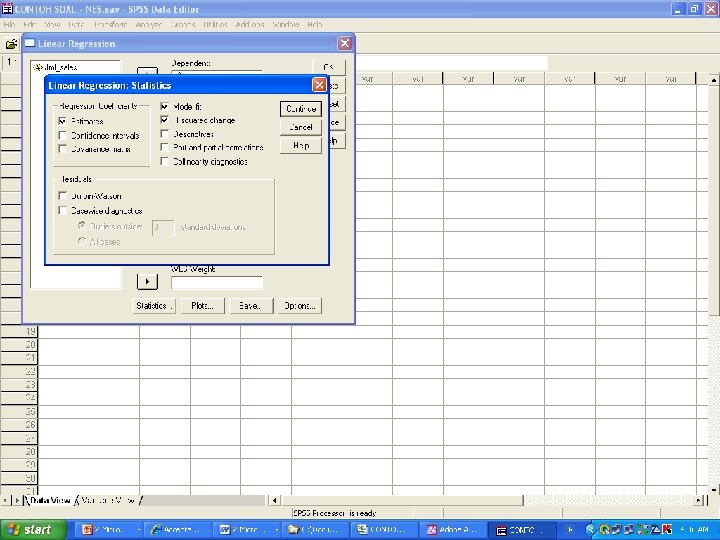
Task: Select the Outliers outside radio button
Action: click(x=82, y=226)
